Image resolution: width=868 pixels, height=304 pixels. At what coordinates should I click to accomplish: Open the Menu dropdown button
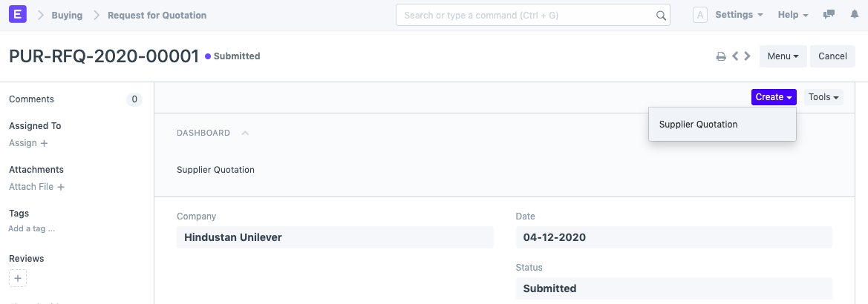[783, 56]
